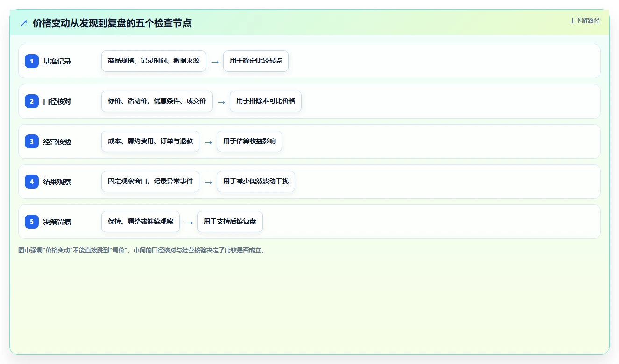Select the 决策留痕 step label
The width and height of the screenshot is (619, 364).
(57, 222)
